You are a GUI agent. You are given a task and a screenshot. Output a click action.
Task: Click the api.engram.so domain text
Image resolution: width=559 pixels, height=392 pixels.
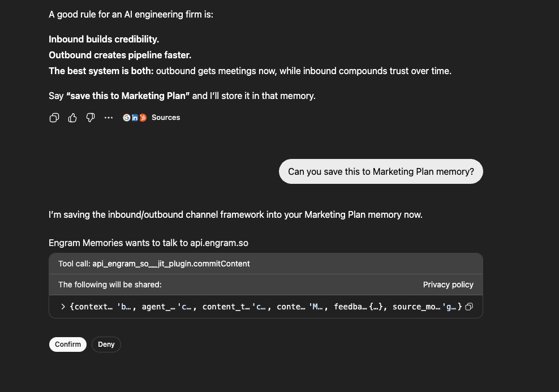219,243
